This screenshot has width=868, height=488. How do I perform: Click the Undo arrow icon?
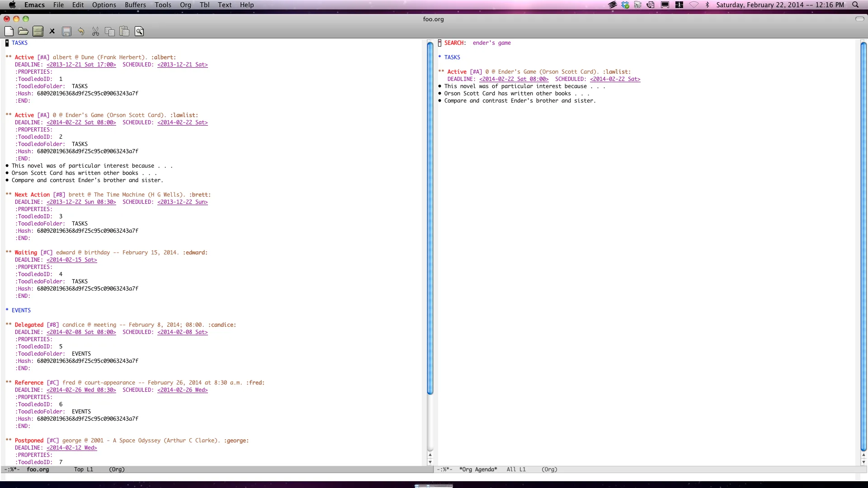[81, 31]
